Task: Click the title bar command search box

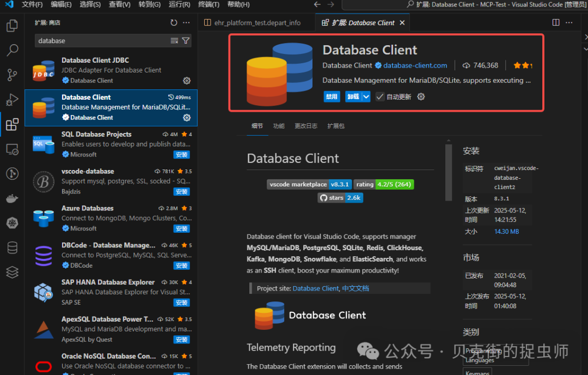Action: [x=465, y=4]
